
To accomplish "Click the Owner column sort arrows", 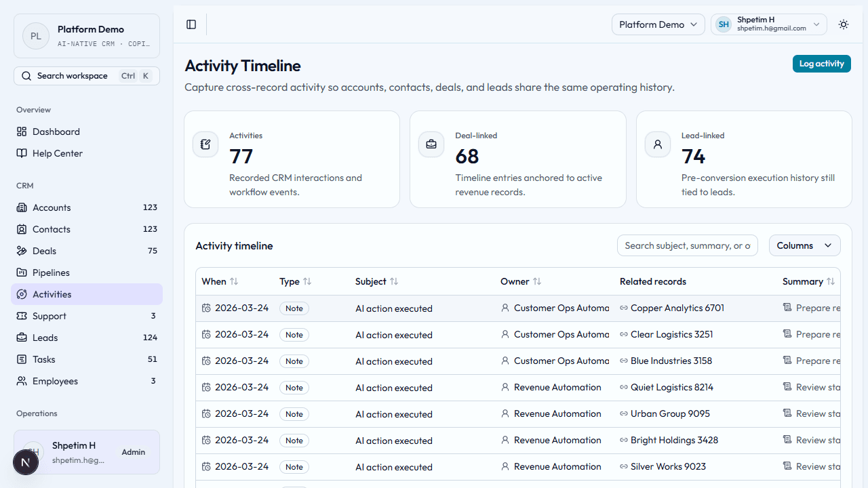I will 538,281.
